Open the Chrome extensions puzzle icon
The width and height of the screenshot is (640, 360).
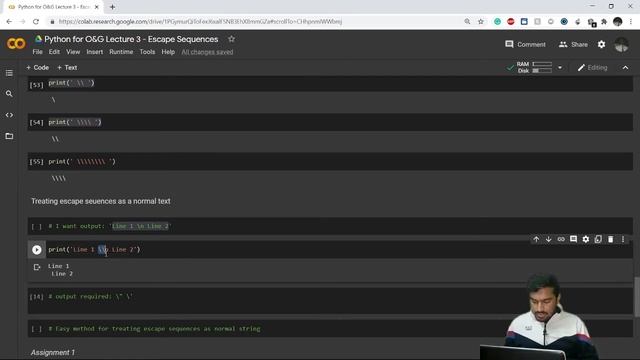[x=604, y=22]
